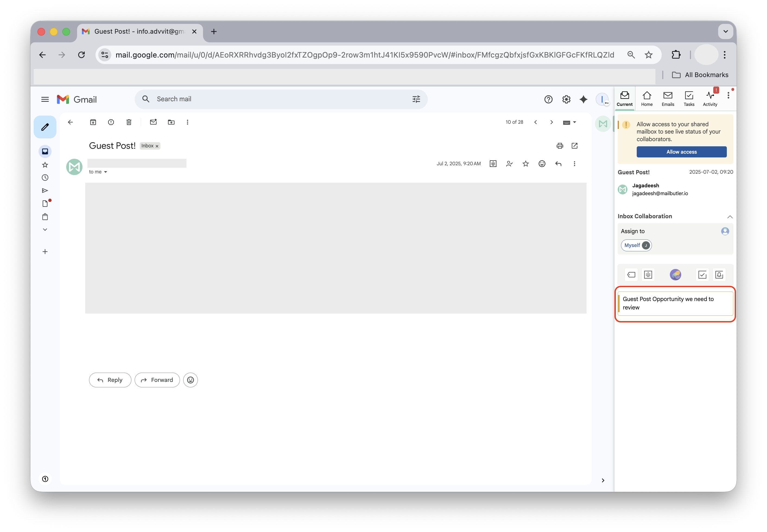767x532 pixels.
Task: Open email in new window
Action: point(574,146)
